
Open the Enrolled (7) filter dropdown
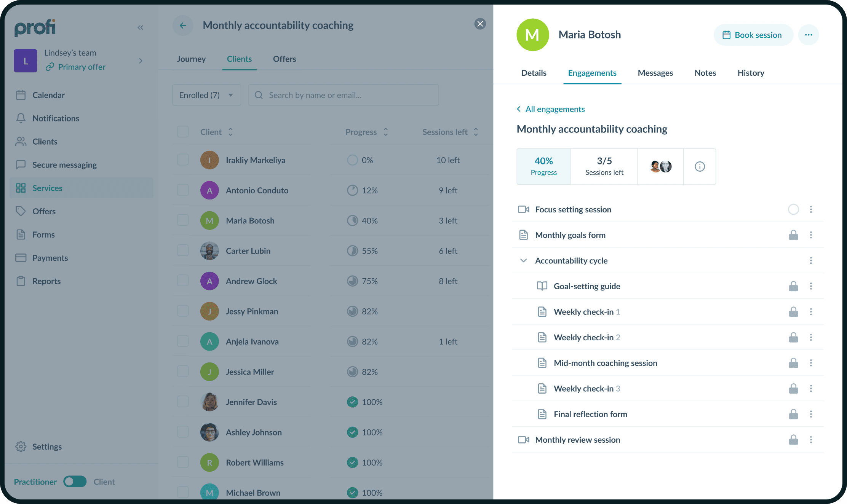tap(206, 95)
